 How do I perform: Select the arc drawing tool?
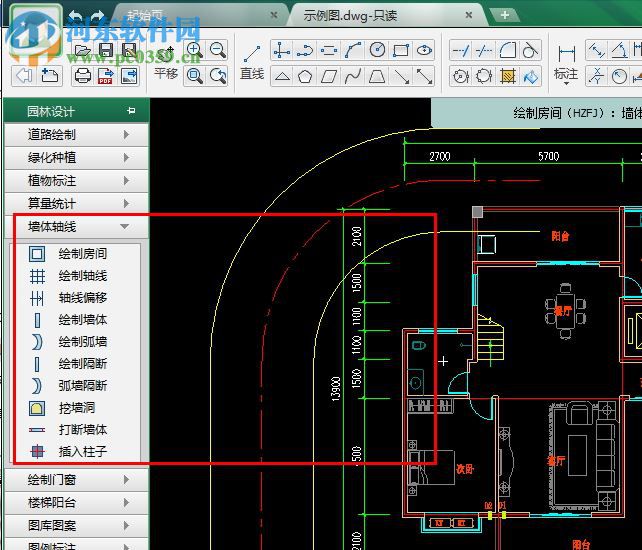(x=353, y=50)
